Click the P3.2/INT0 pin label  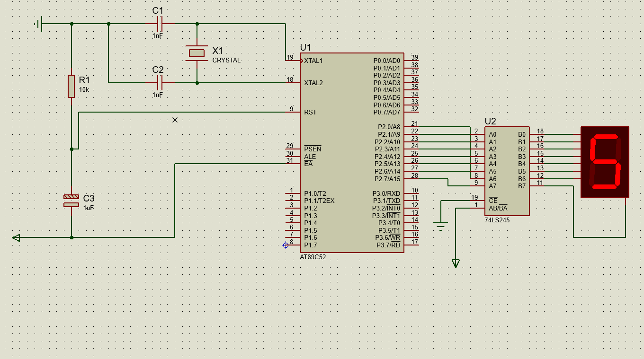click(x=386, y=208)
